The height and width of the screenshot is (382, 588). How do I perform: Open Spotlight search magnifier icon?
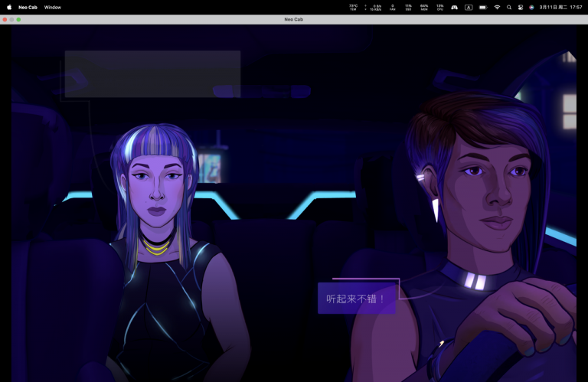pos(509,8)
